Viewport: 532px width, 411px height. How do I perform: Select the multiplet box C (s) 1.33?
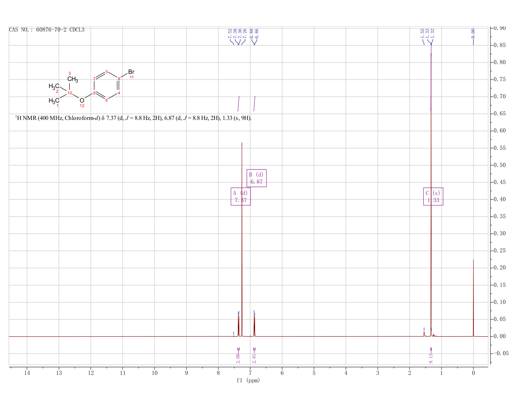coord(433,196)
